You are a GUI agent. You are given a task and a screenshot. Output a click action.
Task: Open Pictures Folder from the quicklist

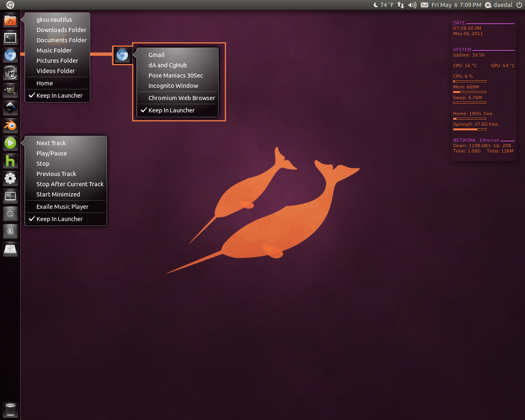pos(57,61)
